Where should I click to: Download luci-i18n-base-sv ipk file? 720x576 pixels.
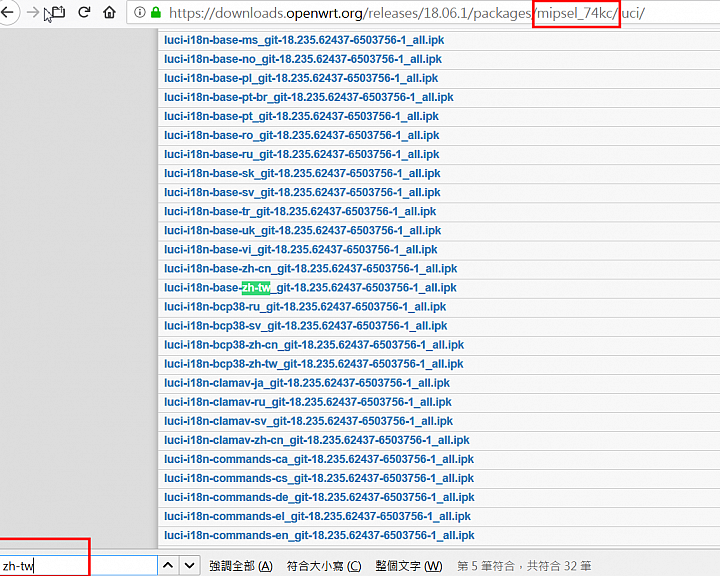(x=302, y=192)
